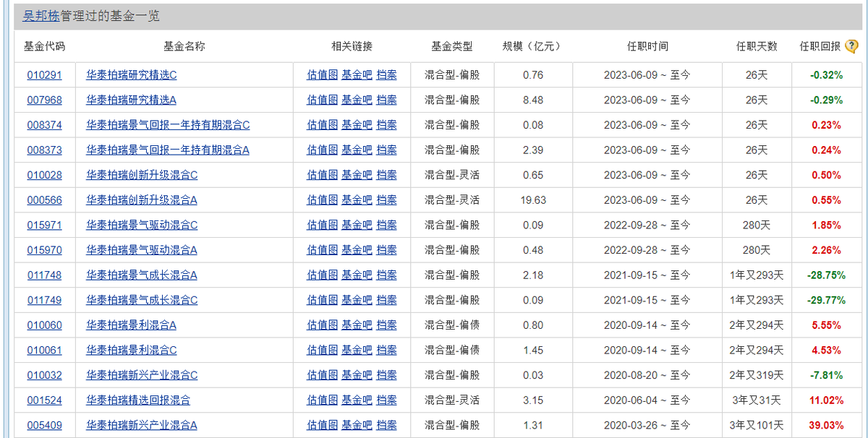This screenshot has width=868, height=438.
Task: Click fund code 010060
Action: 44,325
